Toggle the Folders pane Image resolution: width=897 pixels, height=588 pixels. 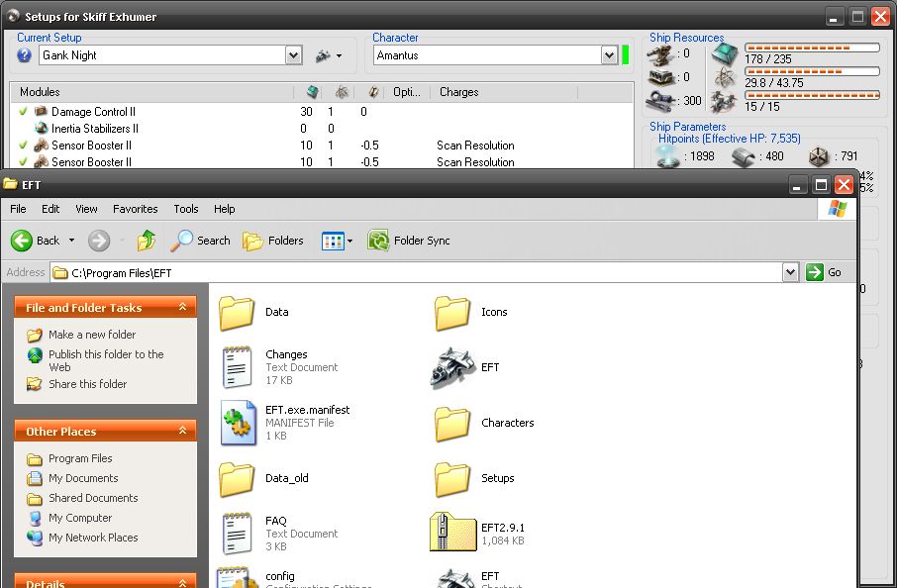273,241
